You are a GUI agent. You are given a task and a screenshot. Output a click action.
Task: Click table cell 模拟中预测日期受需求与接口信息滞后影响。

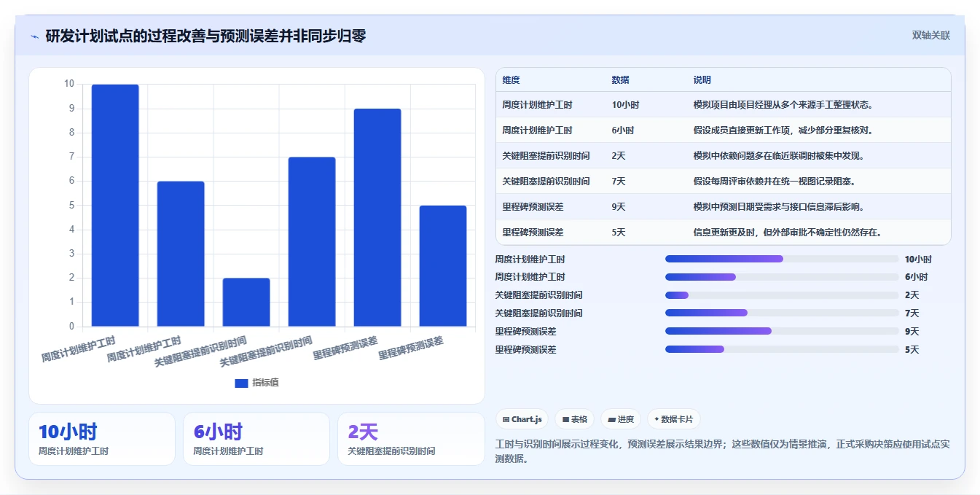(779, 207)
